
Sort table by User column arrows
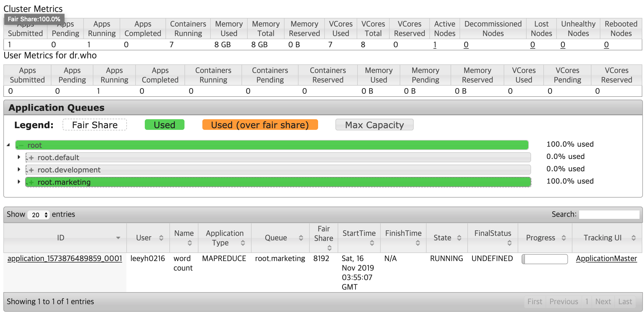tap(161, 238)
